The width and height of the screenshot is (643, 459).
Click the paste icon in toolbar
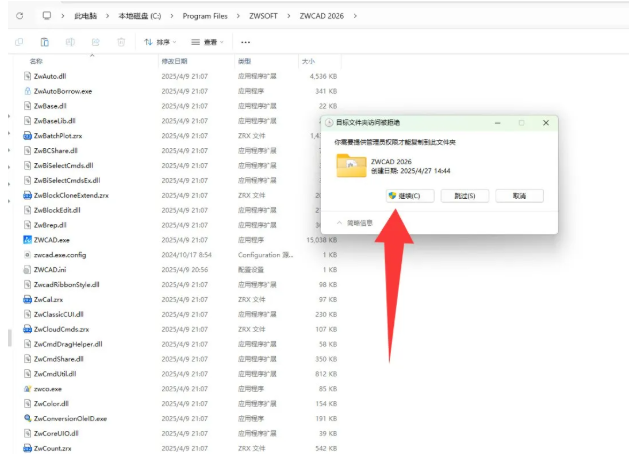[x=45, y=42]
